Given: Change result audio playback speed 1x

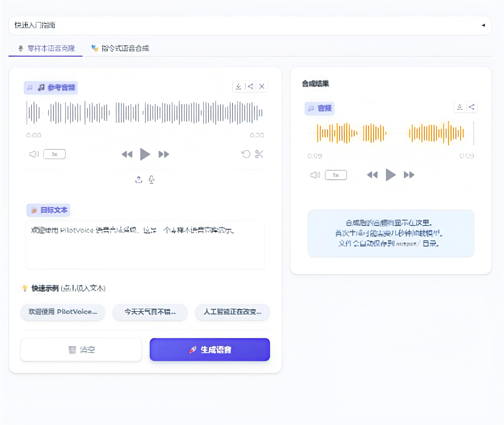Looking at the screenshot, I should point(336,175).
